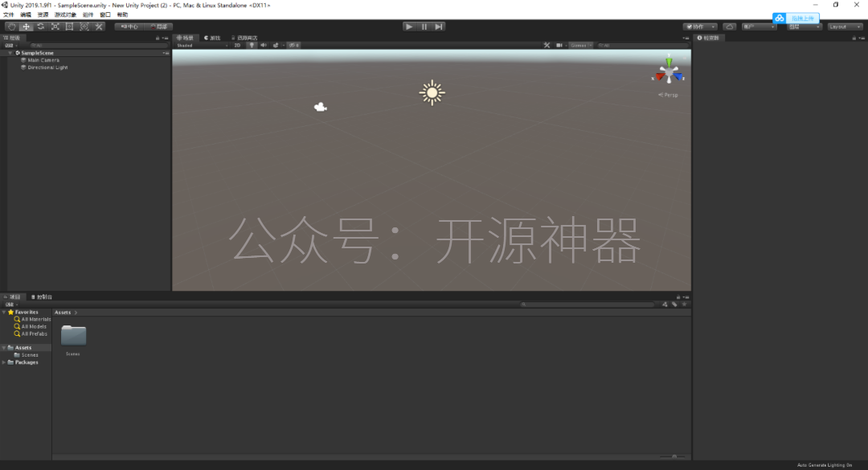Select Directional Light in the Hierarchy
The width and height of the screenshot is (868, 470).
click(47, 67)
